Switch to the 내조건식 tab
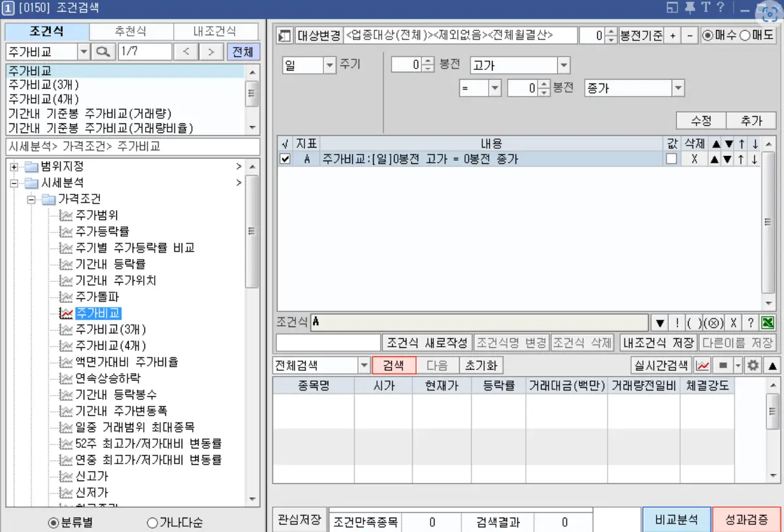This screenshot has width=784, height=532. point(216,31)
